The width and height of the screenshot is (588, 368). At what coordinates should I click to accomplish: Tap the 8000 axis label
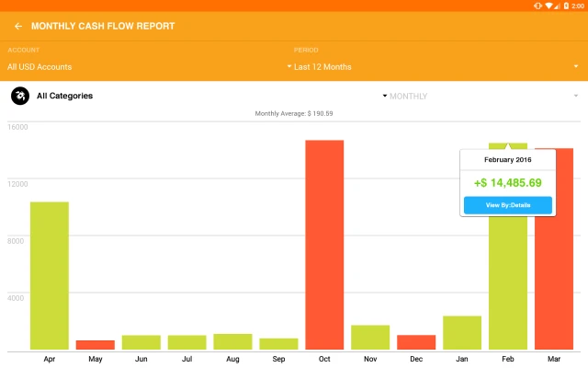point(16,241)
